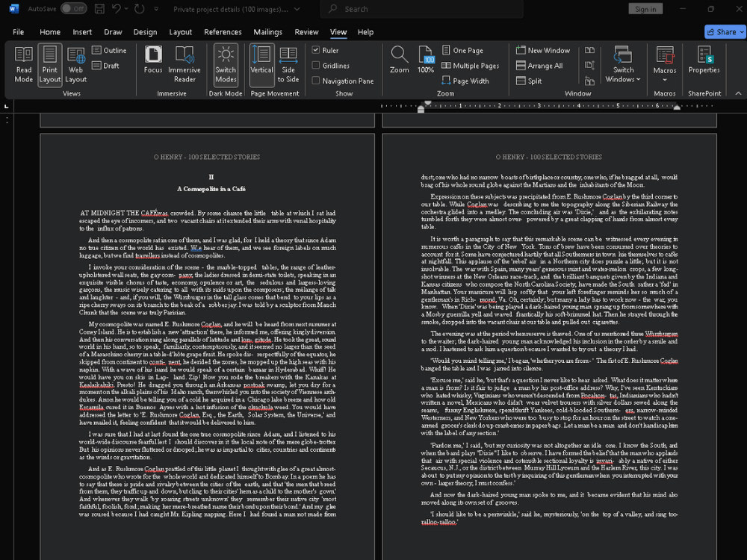Uncheck the Ruler checkbox
Screen dimensions: 747x560
click(x=315, y=49)
